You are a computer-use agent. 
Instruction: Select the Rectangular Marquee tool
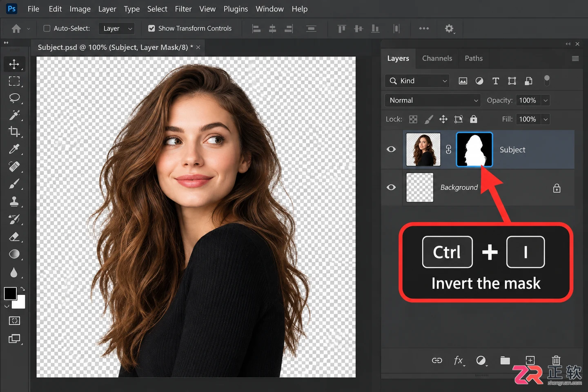[x=14, y=81]
